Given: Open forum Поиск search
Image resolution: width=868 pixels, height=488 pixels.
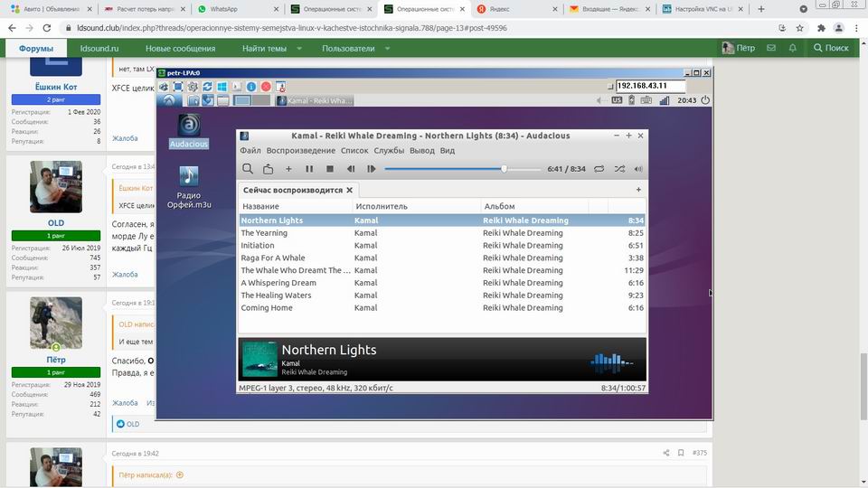Looking at the screenshot, I should [x=831, y=48].
